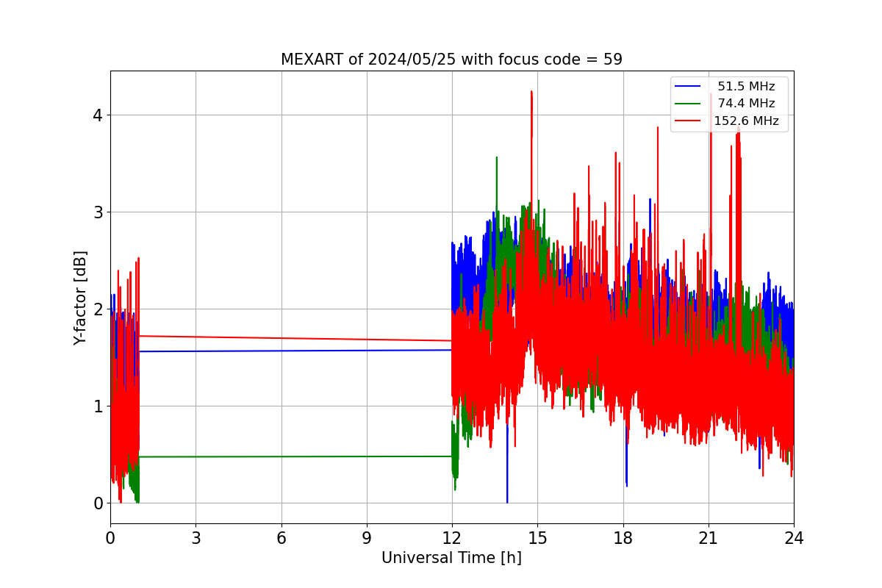Screen dimensions: 882x588
Task: Click the plot title MEXART of 2024/05/25
Action: [x=451, y=60]
